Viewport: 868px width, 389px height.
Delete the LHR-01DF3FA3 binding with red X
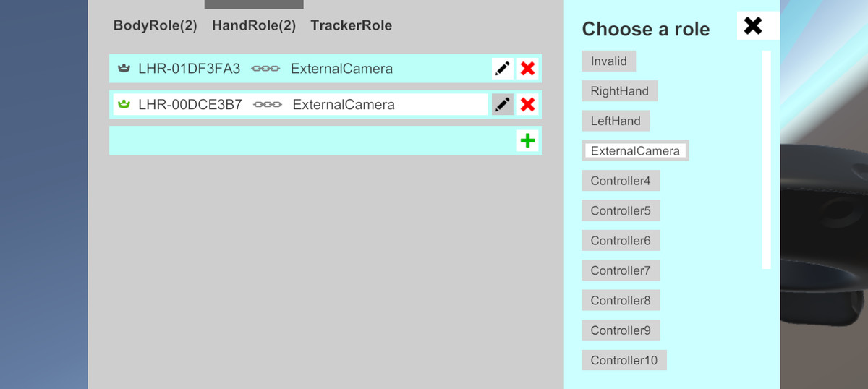click(528, 69)
